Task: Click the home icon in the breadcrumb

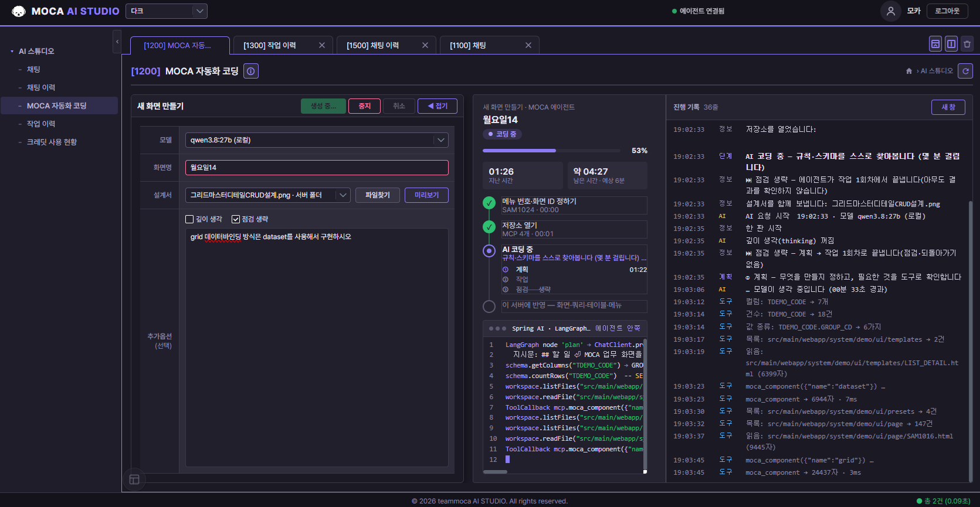Action: point(909,71)
